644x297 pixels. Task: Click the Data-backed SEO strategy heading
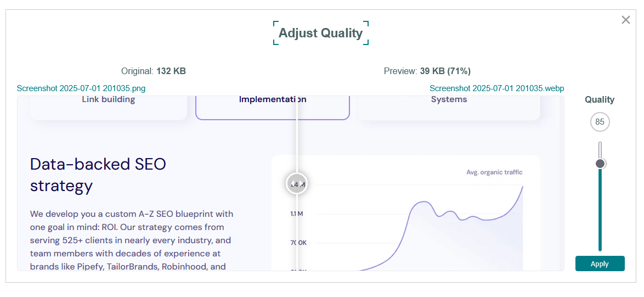click(98, 175)
